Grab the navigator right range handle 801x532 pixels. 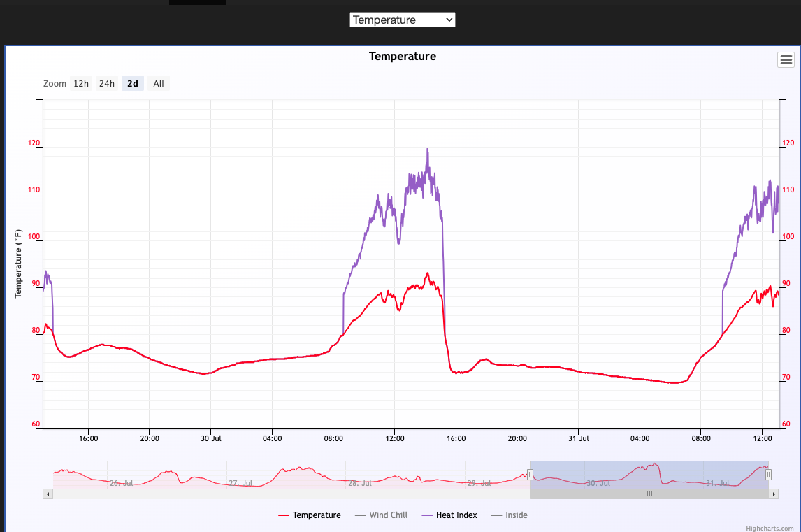click(768, 475)
